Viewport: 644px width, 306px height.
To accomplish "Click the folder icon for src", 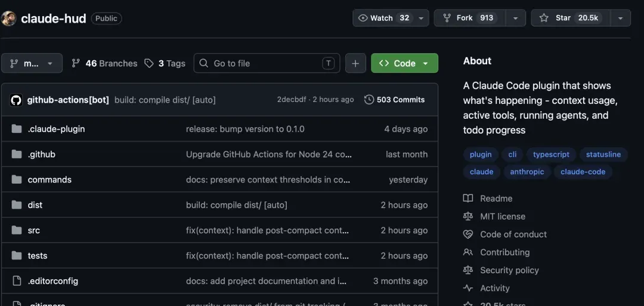I will pos(17,230).
